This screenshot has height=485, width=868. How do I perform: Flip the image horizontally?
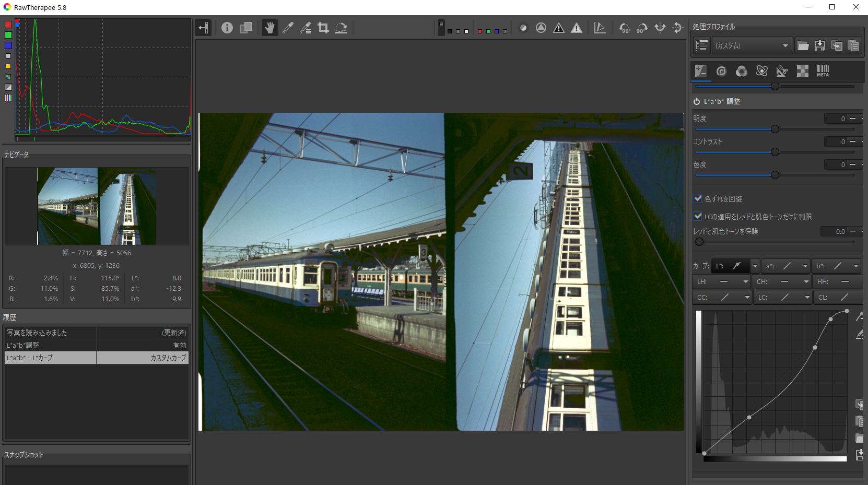[x=660, y=28]
